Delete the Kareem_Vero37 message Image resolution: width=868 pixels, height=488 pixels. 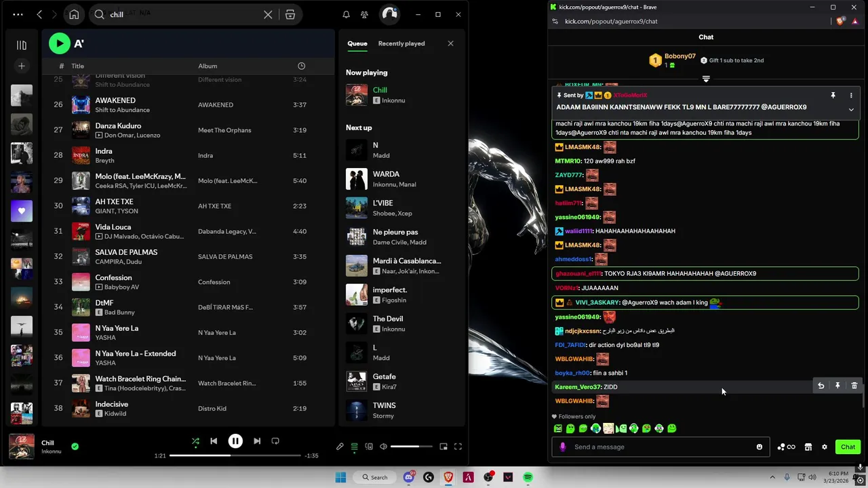(x=854, y=386)
